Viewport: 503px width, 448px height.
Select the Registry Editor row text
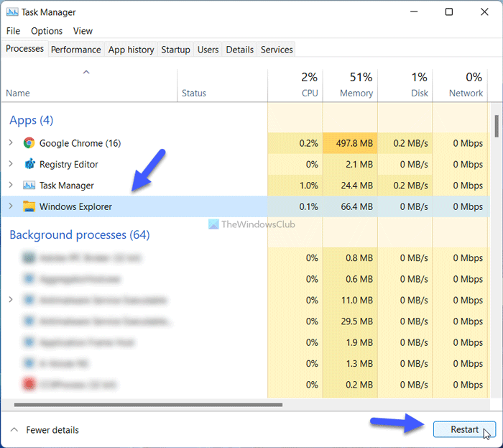[69, 164]
